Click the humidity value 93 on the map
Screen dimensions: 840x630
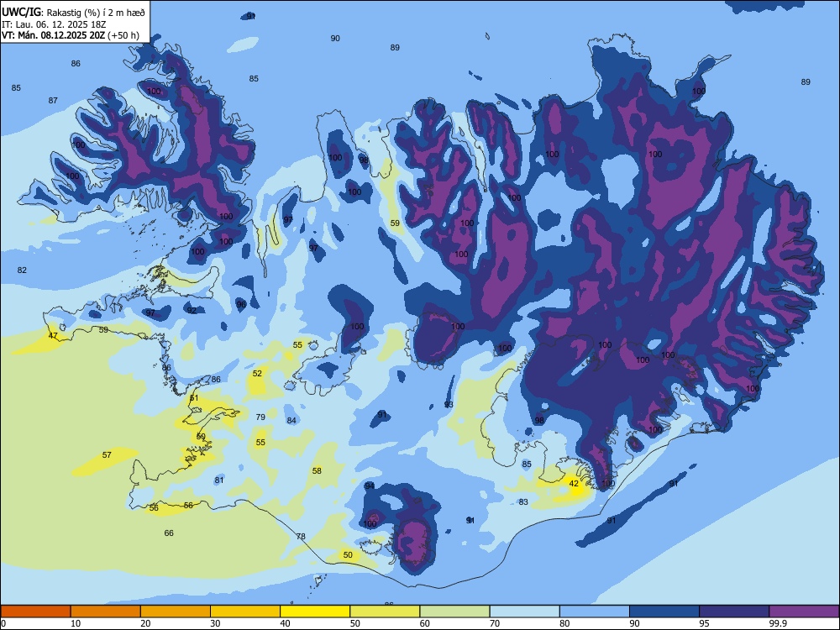click(449, 405)
